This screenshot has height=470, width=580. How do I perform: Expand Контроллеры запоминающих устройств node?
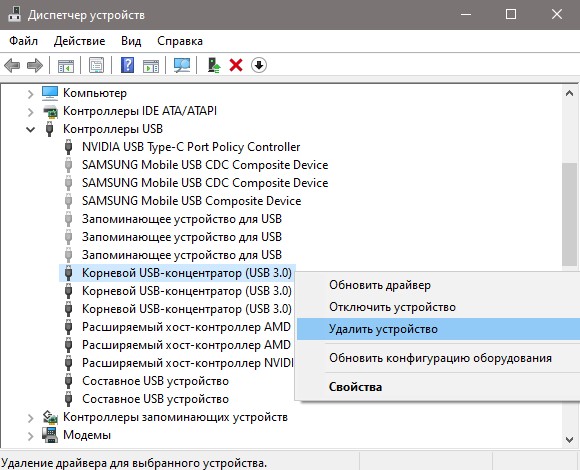[30, 418]
